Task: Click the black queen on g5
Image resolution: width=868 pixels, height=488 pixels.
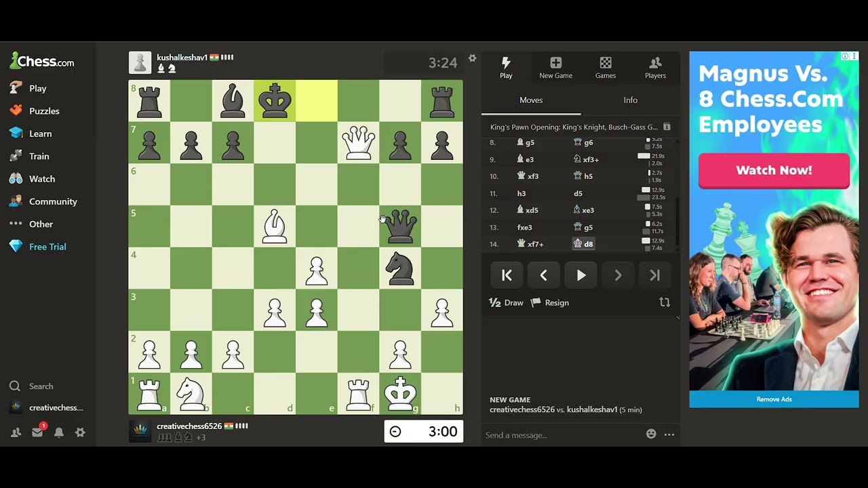Action: pos(400,226)
